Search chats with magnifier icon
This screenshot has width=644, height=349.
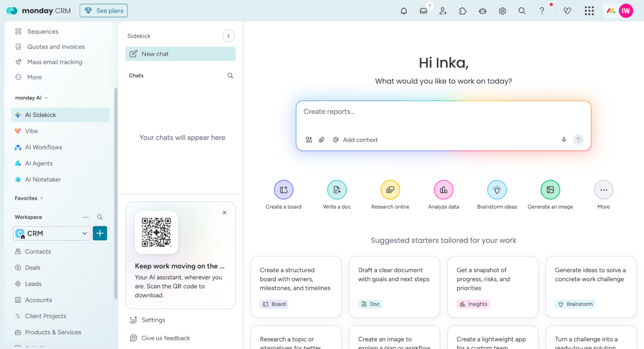coord(230,76)
